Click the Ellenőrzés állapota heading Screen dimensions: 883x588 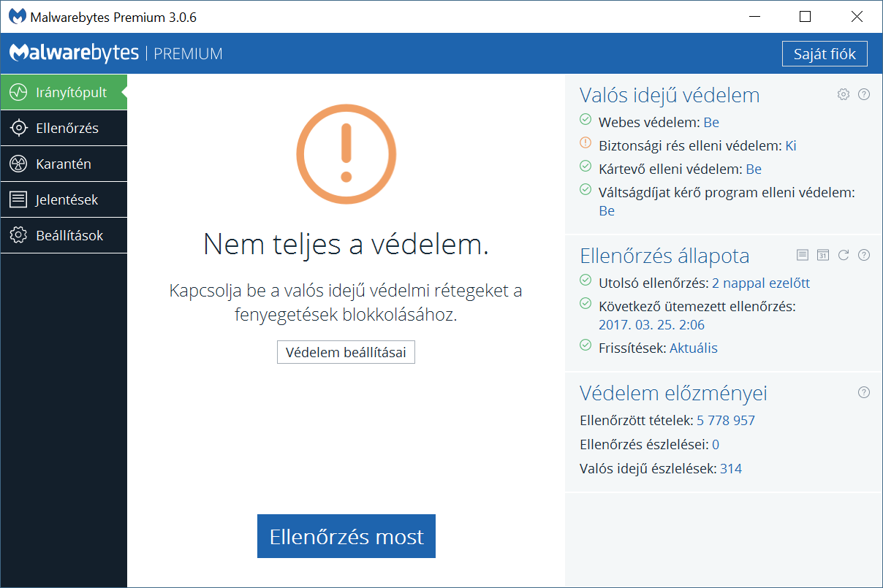click(664, 256)
